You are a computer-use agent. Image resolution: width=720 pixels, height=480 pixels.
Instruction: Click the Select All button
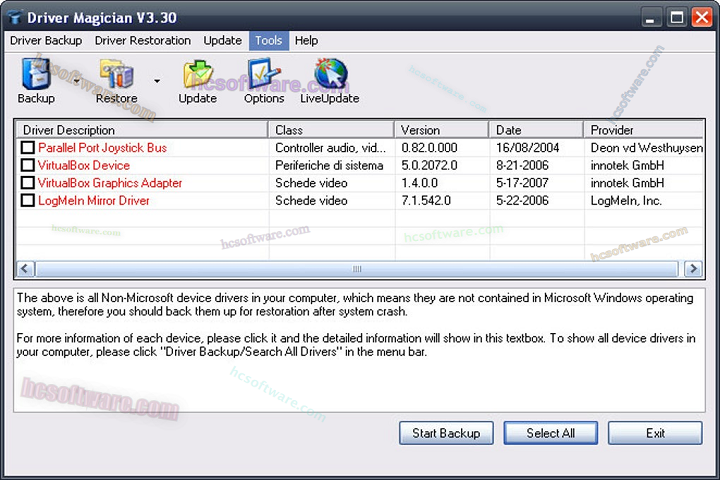point(551,433)
